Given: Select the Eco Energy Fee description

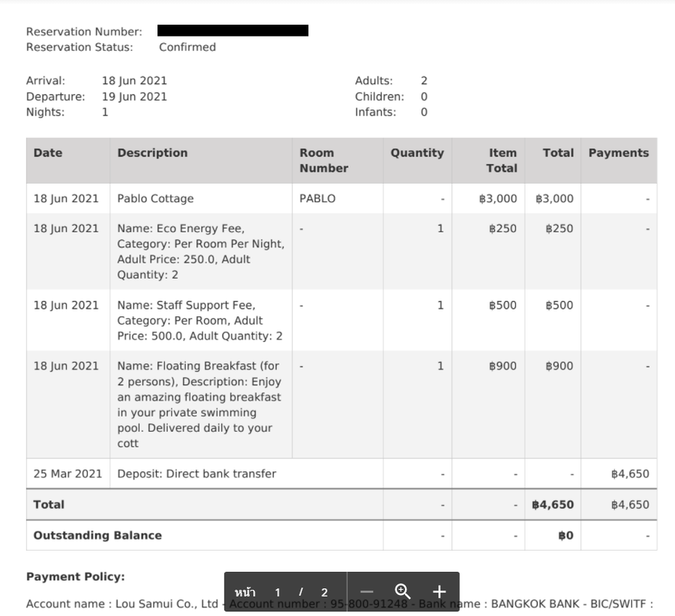Looking at the screenshot, I should point(200,252).
